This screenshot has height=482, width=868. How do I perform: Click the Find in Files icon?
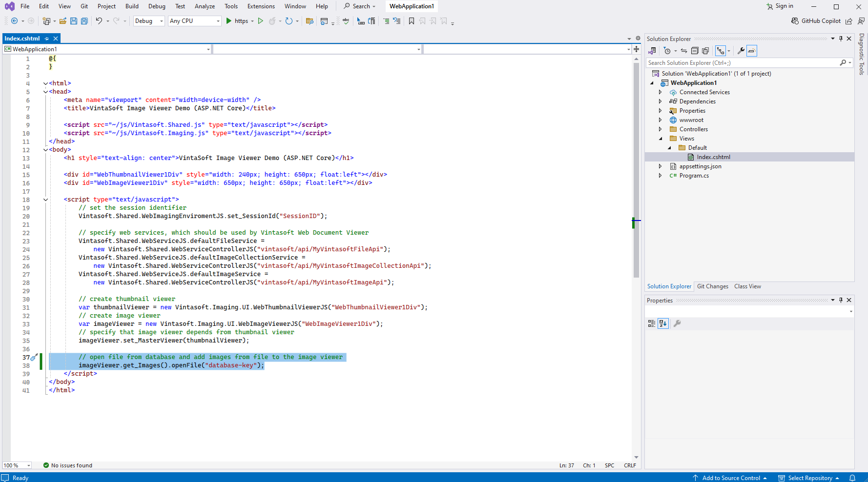[310, 21]
